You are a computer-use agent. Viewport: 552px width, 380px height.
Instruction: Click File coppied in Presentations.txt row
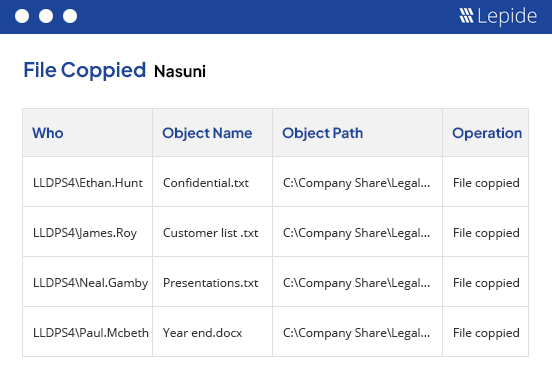[486, 283]
